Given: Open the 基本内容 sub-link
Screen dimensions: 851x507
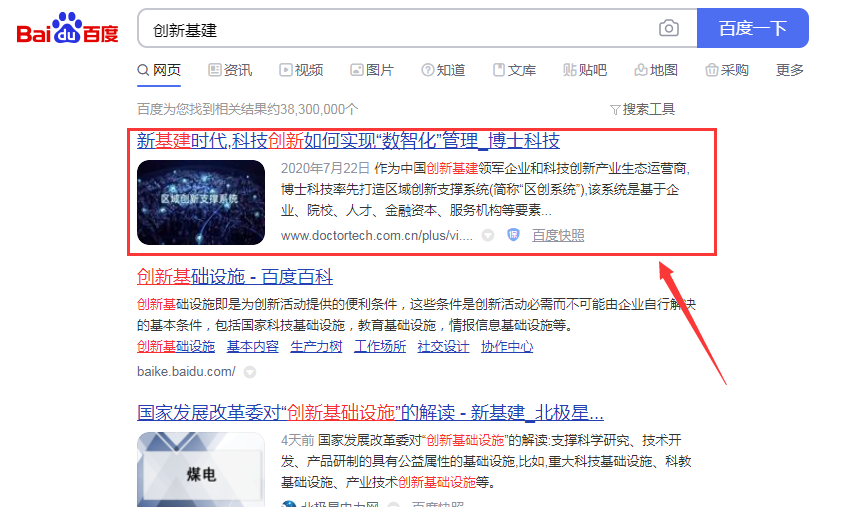Looking at the screenshot, I should click(x=252, y=346).
